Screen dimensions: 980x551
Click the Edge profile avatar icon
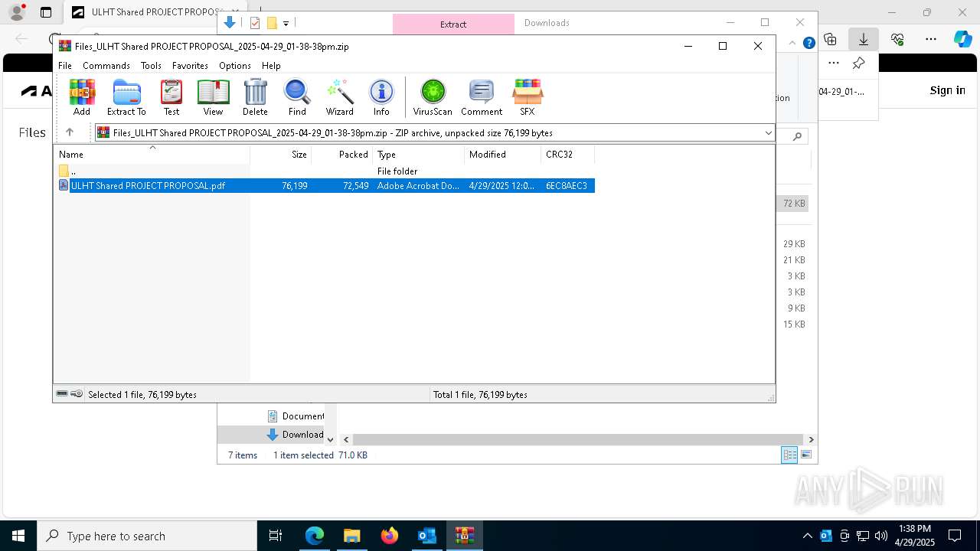pos(16,11)
